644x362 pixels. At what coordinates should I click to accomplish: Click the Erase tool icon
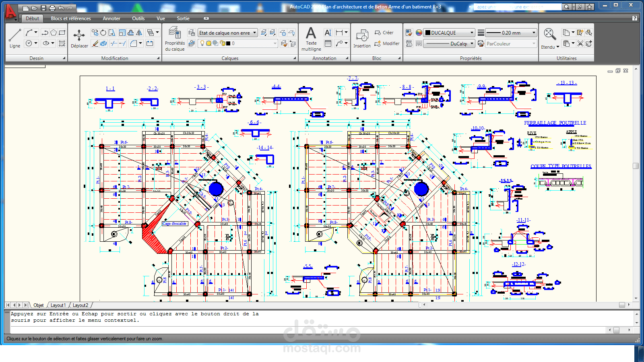(95, 43)
